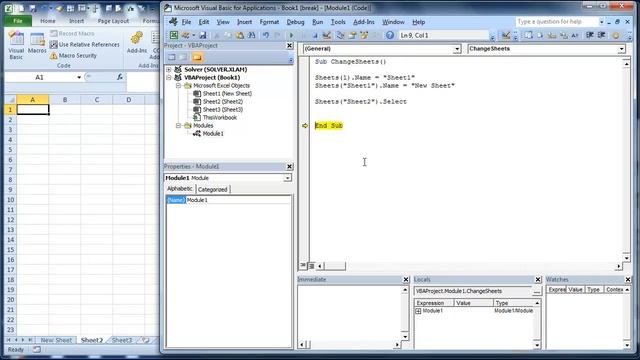This screenshot has width=640, height=360.
Task: Open VBA Help via blue question icon
Action: pyautogui.click(x=390, y=36)
